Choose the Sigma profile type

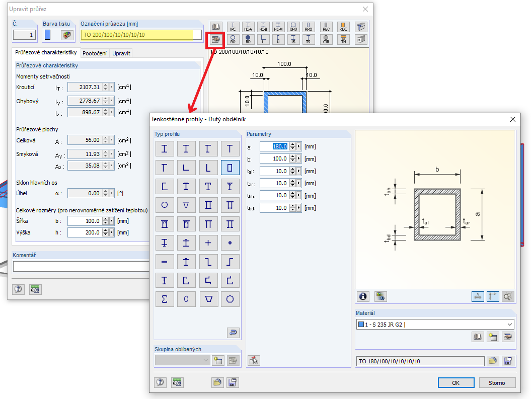click(165, 299)
